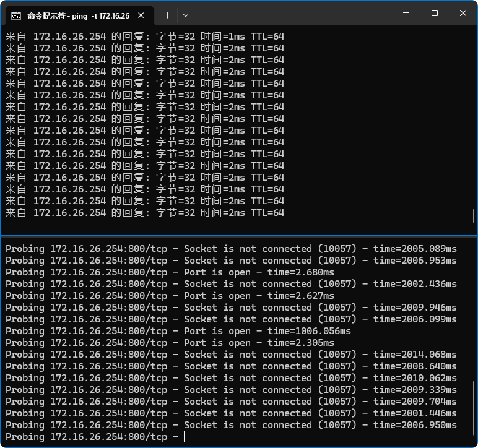Image resolution: width=478 pixels, height=448 pixels.
Task: Click the topmost ping reply line
Action: [x=145, y=37]
